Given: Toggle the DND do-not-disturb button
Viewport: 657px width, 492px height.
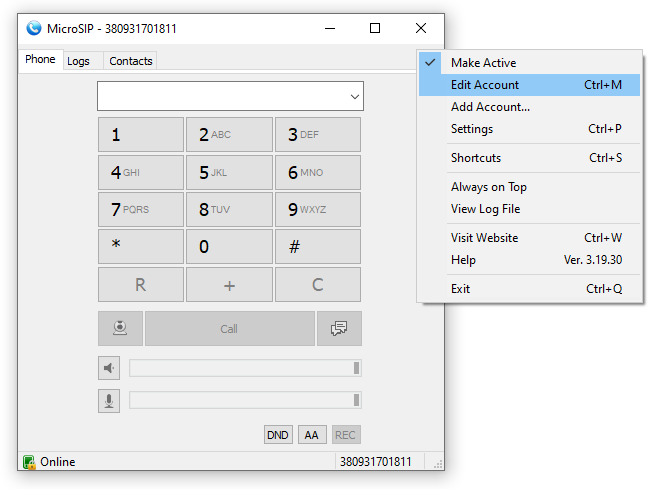Looking at the screenshot, I should 278,435.
